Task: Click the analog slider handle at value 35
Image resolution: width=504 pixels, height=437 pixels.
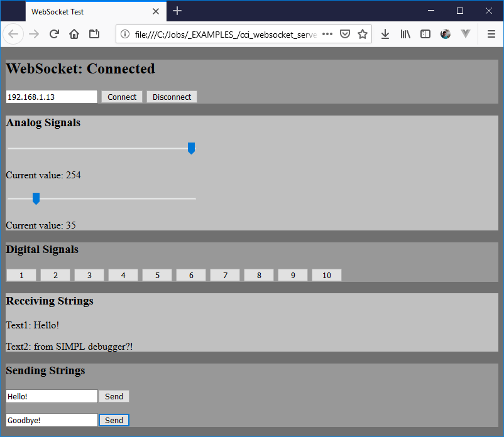Action: coord(36,198)
